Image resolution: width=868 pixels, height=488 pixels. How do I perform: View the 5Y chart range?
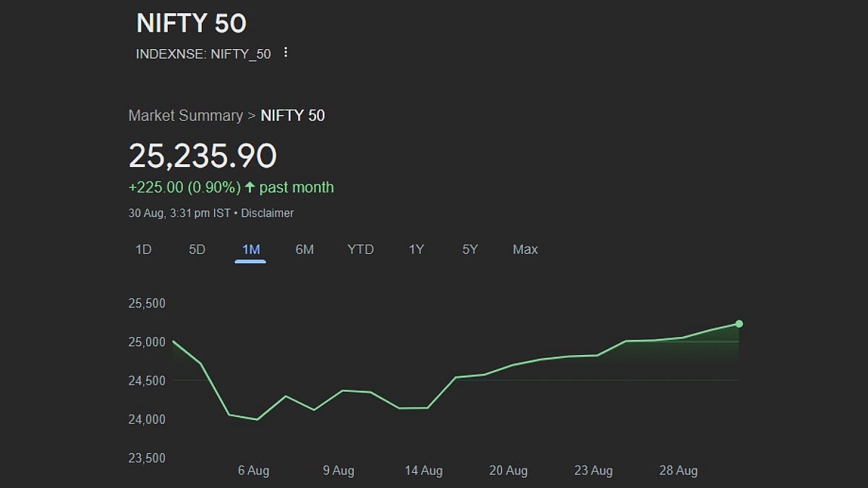(x=470, y=249)
